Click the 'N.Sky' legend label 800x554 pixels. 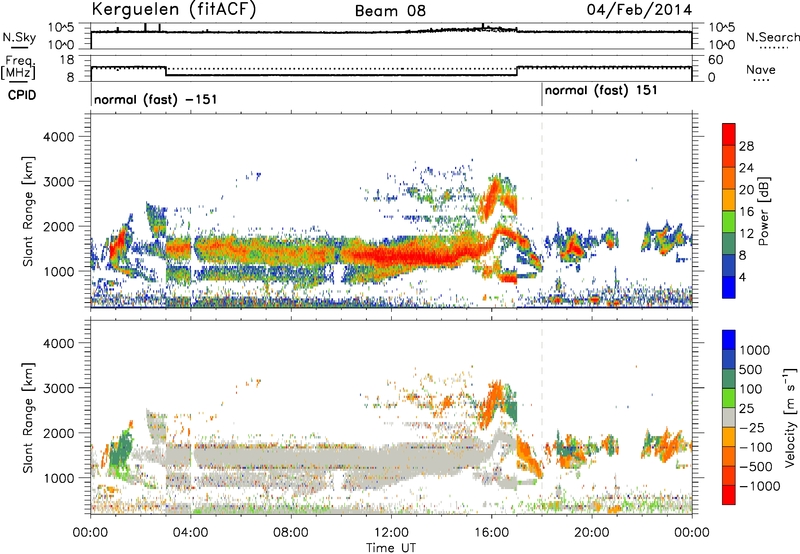[x=19, y=37]
